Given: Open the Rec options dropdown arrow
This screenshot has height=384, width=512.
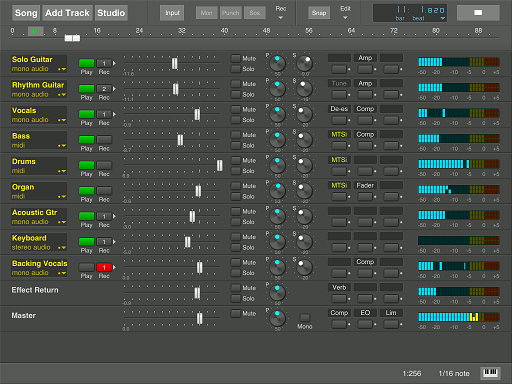Looking at the screenshot, I should (x=281, y=18).
